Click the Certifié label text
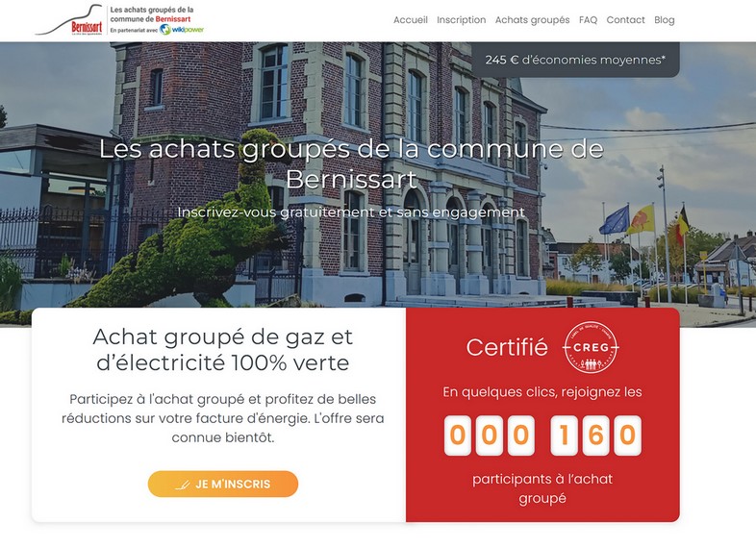The width and height of the screenshot is (756, 548). 507,347
